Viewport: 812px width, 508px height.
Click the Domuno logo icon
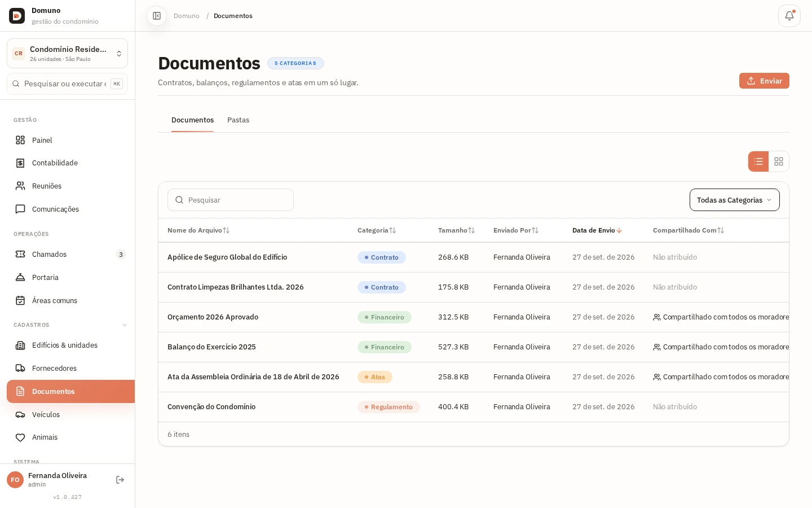click(x=17, y=16)
